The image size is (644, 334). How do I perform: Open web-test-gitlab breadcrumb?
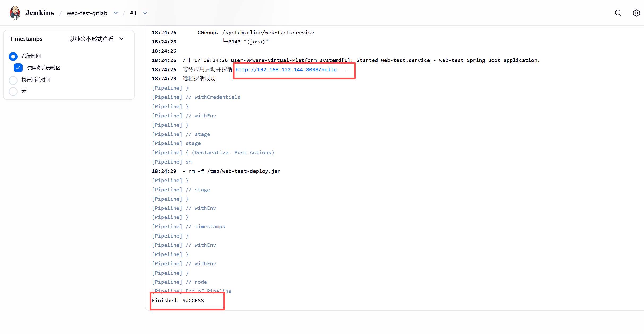tap(87, 13)
